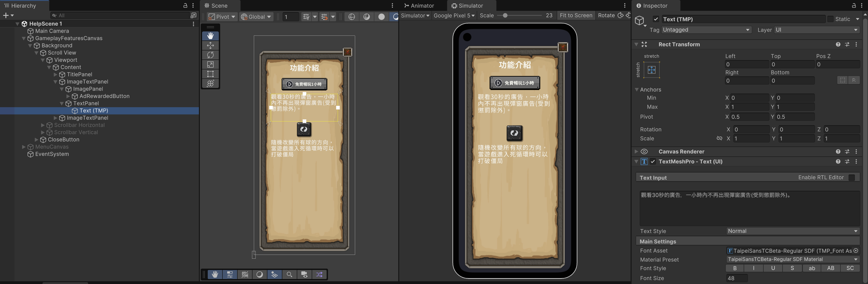Open Rect Transform preset settings icon

click(847, 45)
